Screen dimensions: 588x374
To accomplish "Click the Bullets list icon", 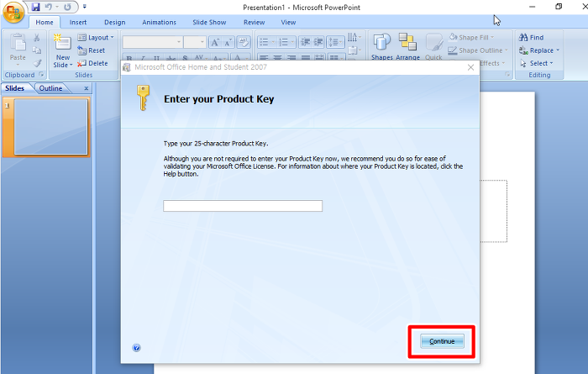I will (x=264, y=42).
